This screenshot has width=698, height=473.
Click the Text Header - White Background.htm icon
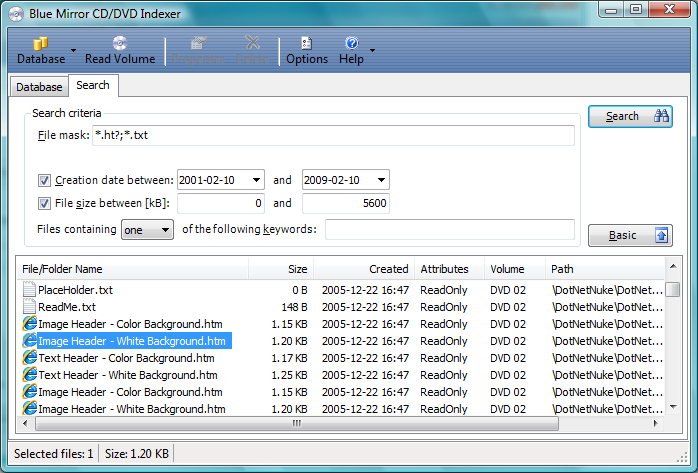coord(29,374)
